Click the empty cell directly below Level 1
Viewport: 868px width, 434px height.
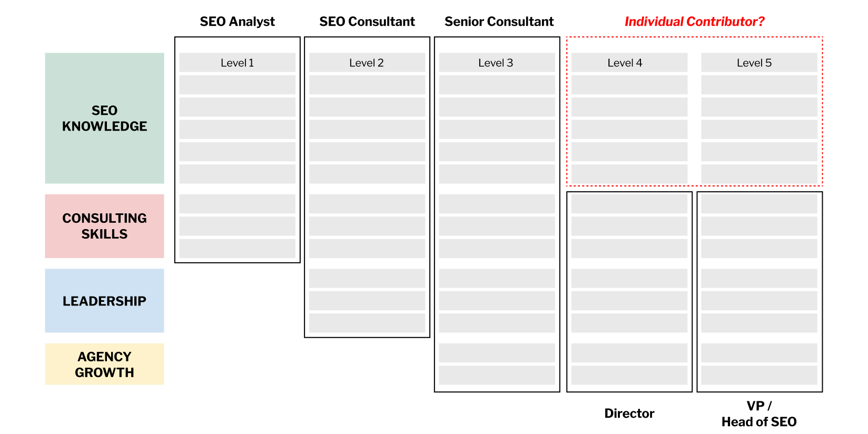coord(238,85)
